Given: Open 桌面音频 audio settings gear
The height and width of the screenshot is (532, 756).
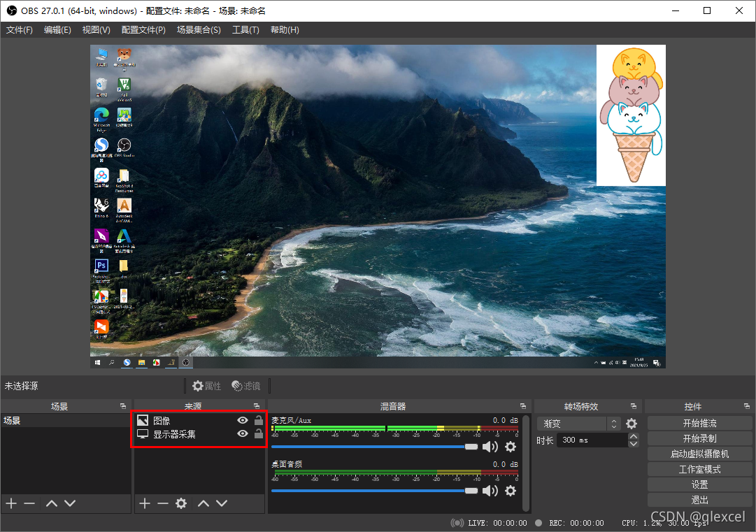Looking at the screenshot, I should [511, 491].
